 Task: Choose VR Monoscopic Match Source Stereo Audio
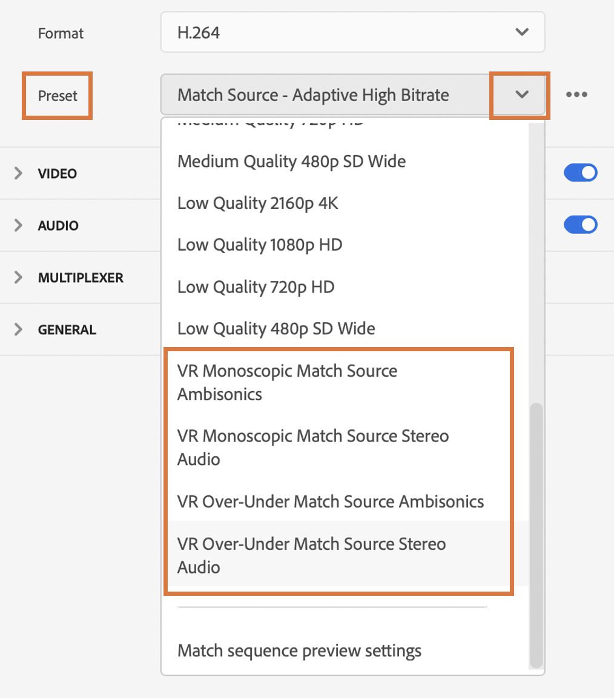(x=312, y=447)
